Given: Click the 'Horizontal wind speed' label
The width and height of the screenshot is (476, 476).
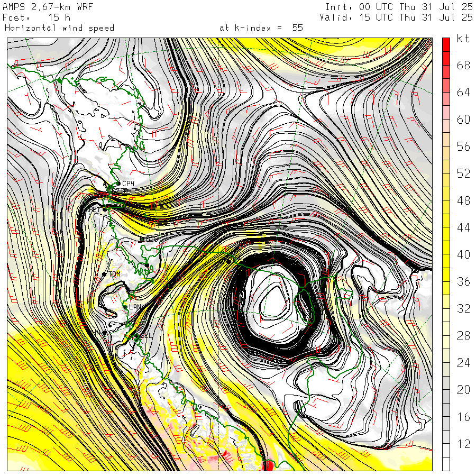Looking at the screenshot, I should [59, 28].
